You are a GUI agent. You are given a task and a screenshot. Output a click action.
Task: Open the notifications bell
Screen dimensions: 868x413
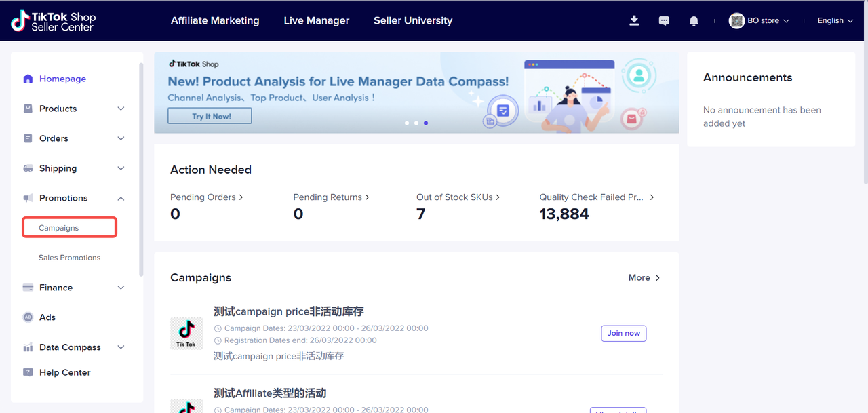click(x=694, y=21)
